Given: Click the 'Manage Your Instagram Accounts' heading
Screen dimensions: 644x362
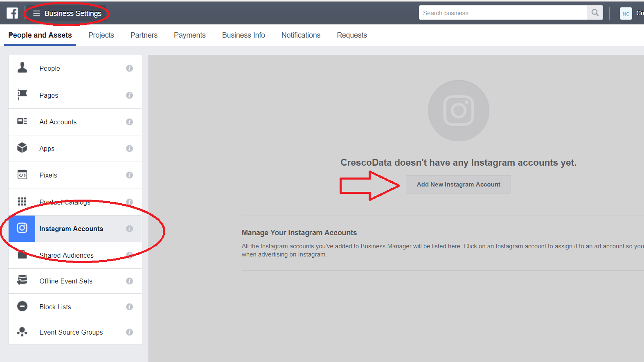Looking at the screenshot, I should coord(299,233).
